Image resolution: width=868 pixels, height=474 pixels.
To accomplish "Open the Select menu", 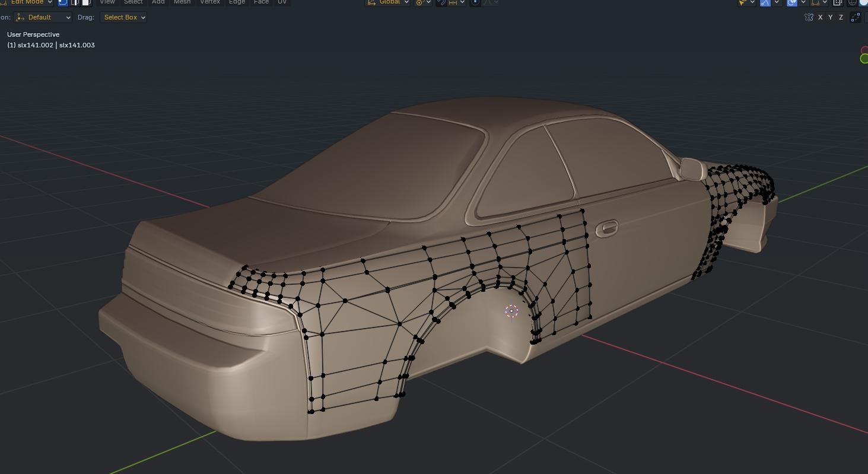I will click(133, 2).
